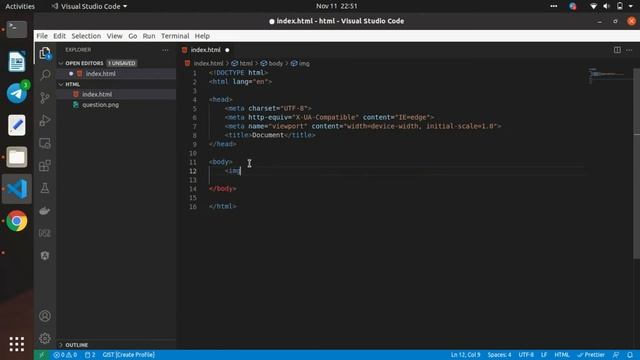Click html in the breadcrumb

(246, 64)
